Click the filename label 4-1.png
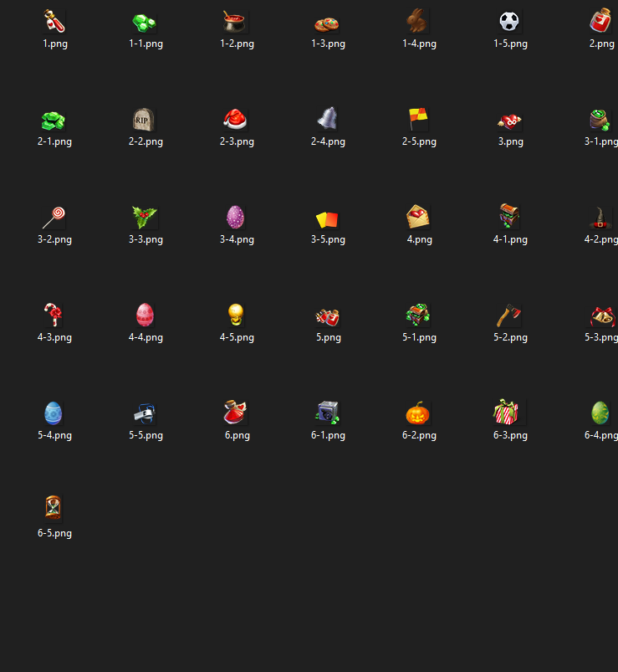 pos(510,239)
